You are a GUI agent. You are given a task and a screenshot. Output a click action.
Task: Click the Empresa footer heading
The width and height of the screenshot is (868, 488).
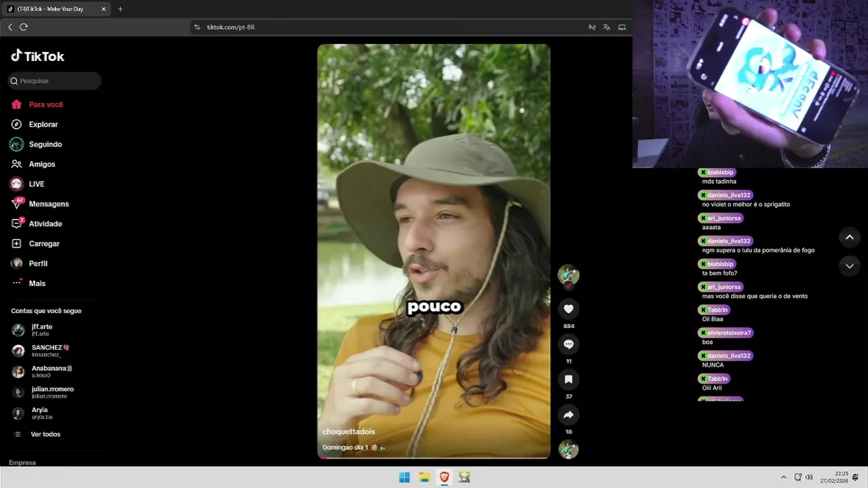click(x=22, y=462)
